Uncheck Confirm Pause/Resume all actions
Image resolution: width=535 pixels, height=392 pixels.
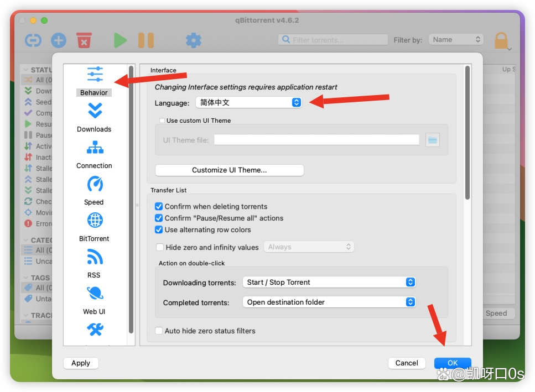[159, 218]
